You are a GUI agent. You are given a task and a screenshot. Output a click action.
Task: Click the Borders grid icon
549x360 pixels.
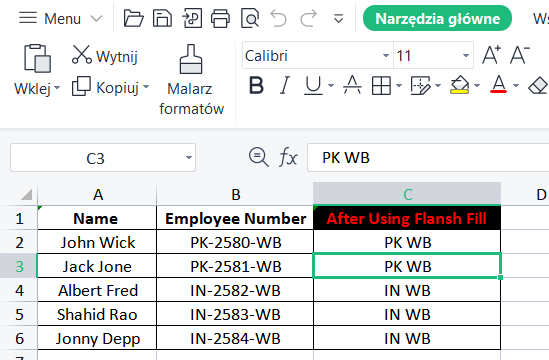[381, 85]
